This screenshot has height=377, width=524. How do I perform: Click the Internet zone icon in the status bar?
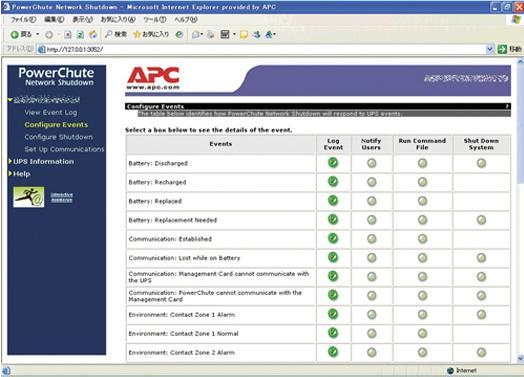[450, 370]
